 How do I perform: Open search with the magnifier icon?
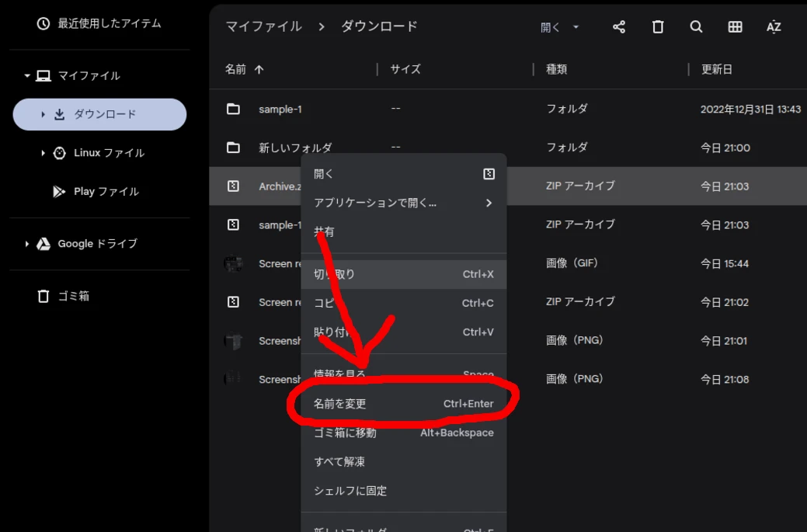(696, 26)
